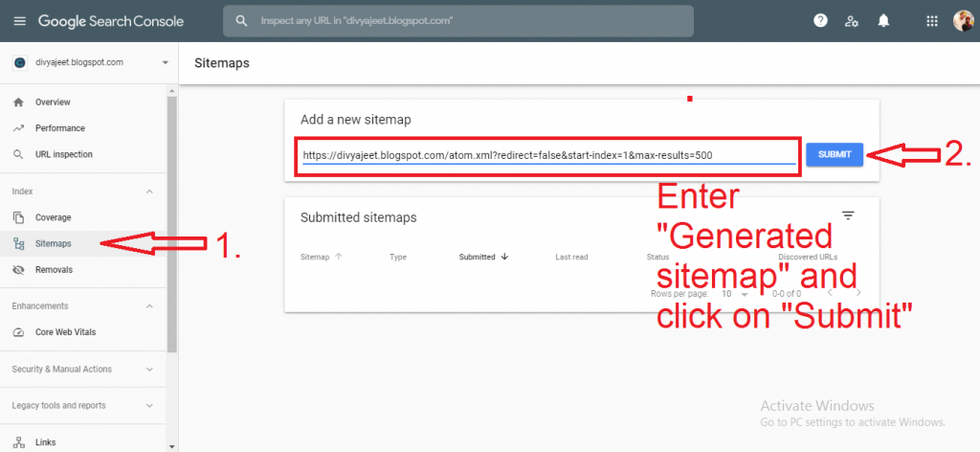The image size is (980, 452).
Task: Click the Performance trend icon
Action: tap(18, 128)
